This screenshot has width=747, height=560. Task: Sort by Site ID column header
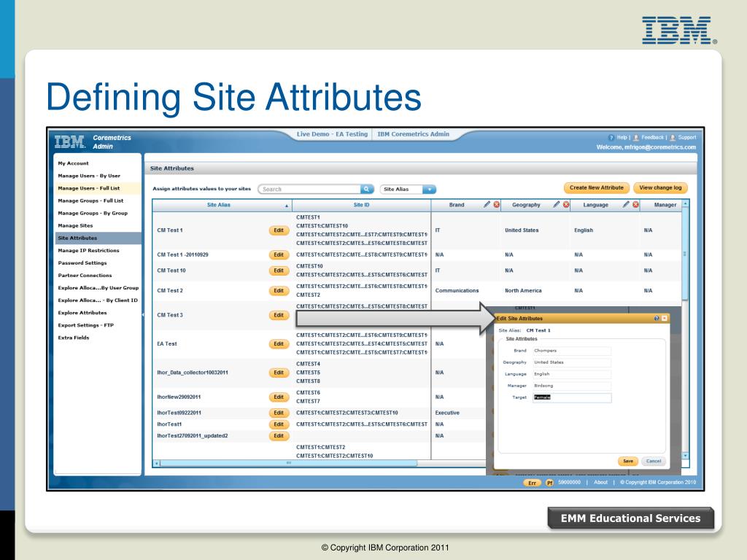click(x=361, y=205)
